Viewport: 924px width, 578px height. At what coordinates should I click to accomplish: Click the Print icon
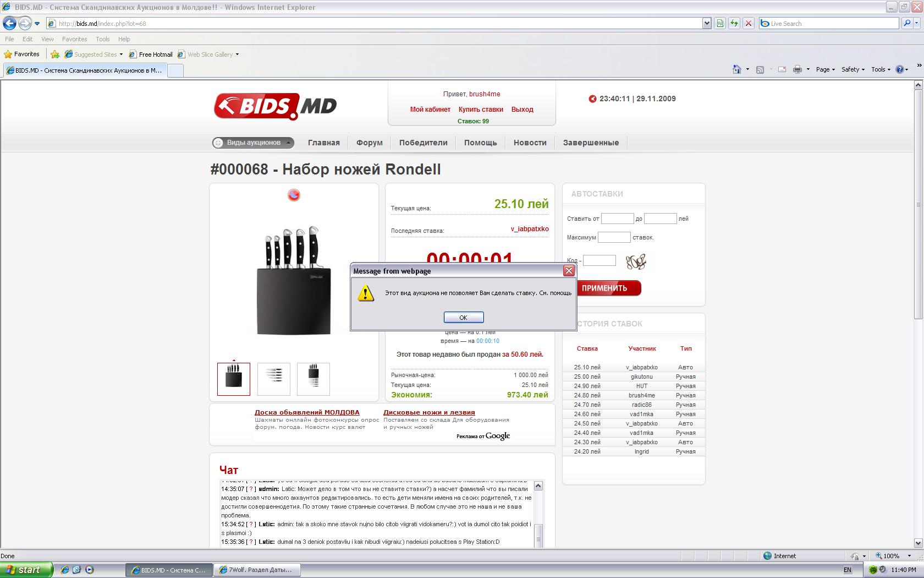tap(798, 69)
